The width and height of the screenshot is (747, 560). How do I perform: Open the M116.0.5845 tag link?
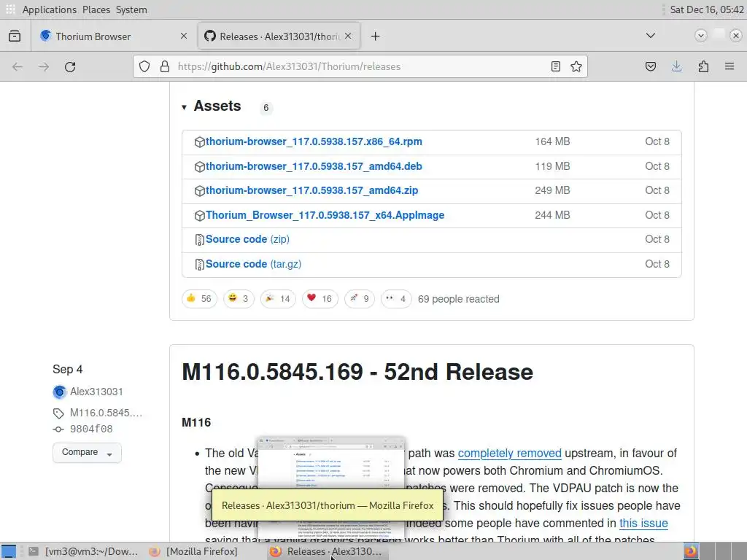(106, 413)
